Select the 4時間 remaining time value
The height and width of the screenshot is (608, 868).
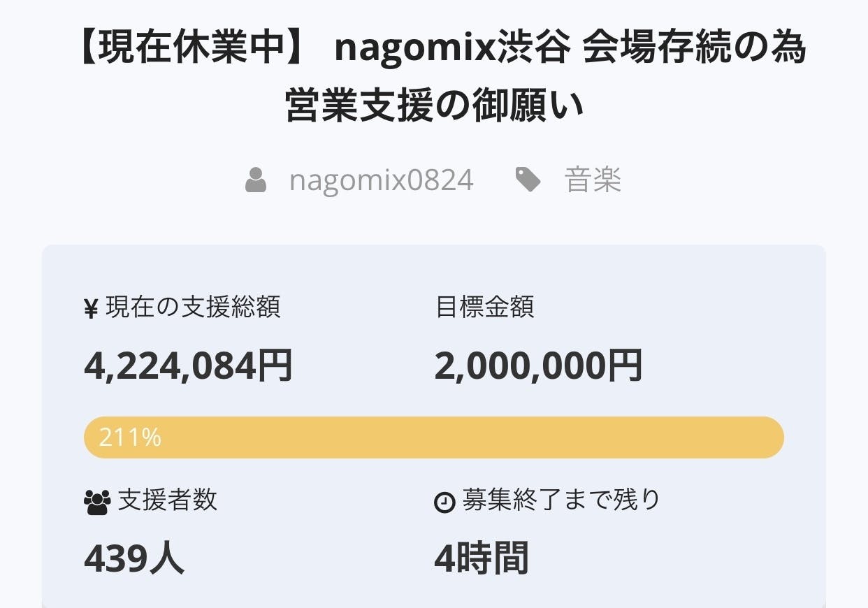pyautogui.click(x=481, y=558)
